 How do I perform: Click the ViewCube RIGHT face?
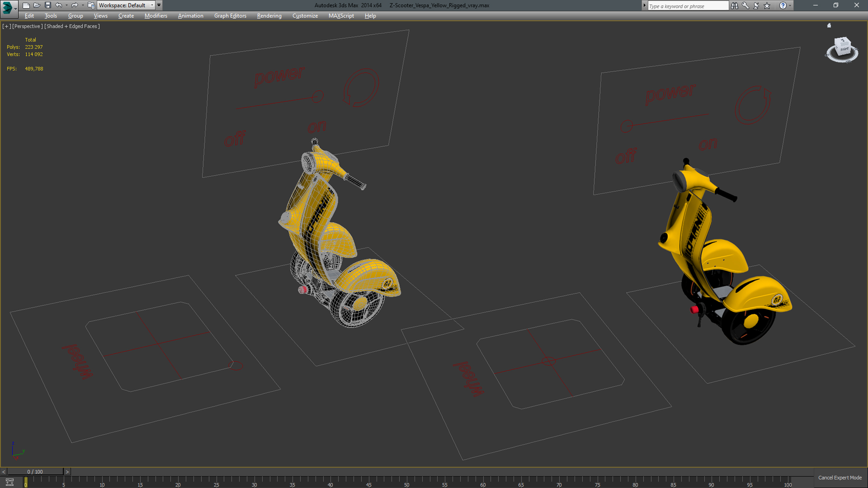[x=844, y=49]
